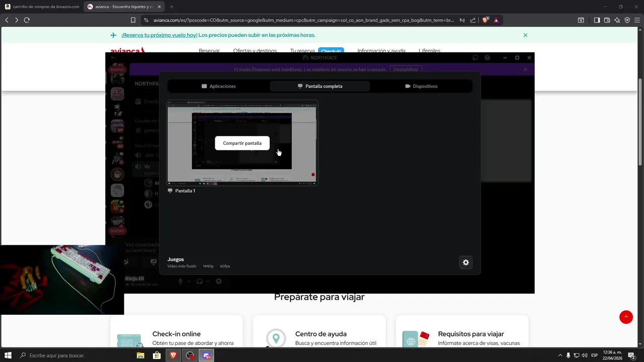Open Brave Shields lion icon
The height and width of the screenshot is (362, 644).
[485, 20]
